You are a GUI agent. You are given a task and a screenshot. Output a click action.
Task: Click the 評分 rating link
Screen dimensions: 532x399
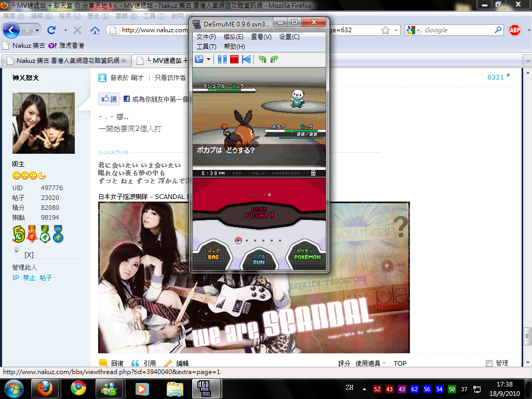tap(344, 363)
